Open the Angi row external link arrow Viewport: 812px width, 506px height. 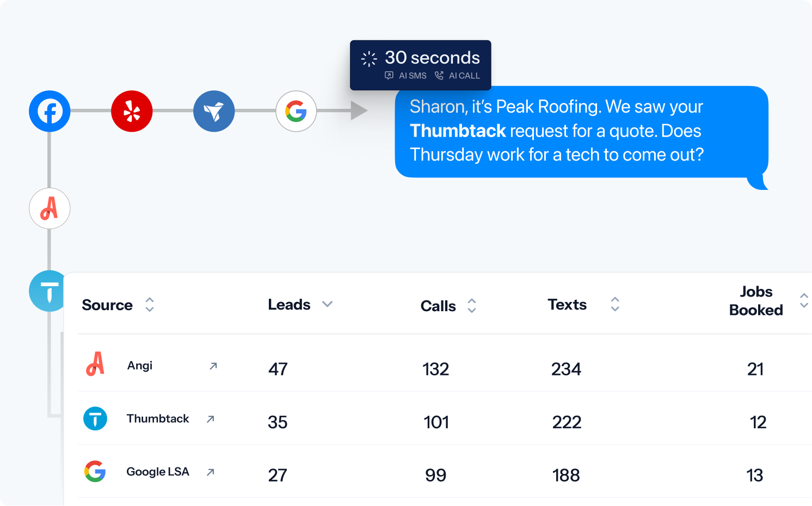[213, 366]
